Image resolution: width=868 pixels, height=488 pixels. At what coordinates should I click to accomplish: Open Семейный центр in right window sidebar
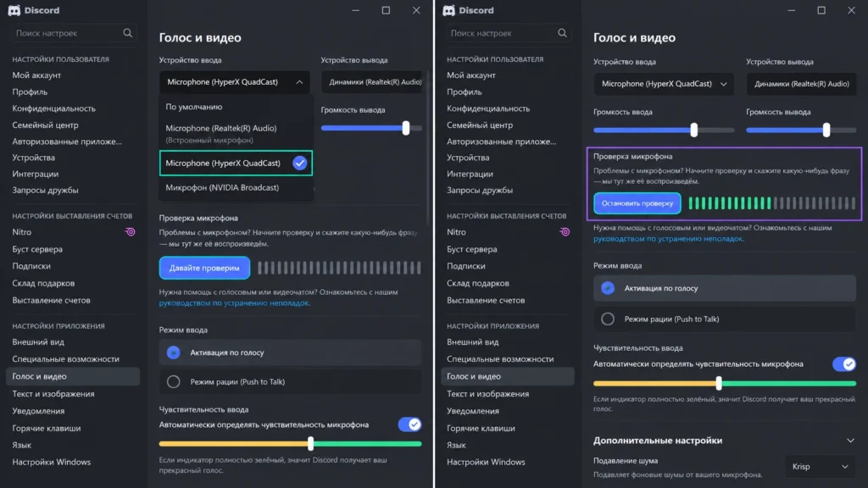pos(480,125)
